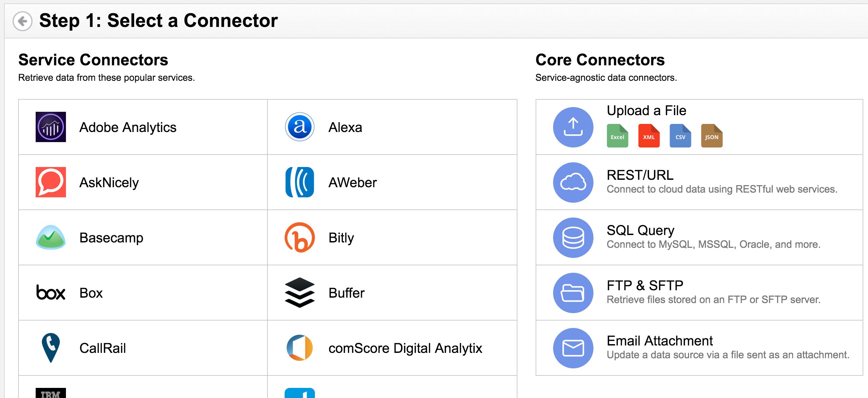Go back using the arrow button
This screenshot has width=868, height=398.
pyautogui.click(x=23, y=21)
